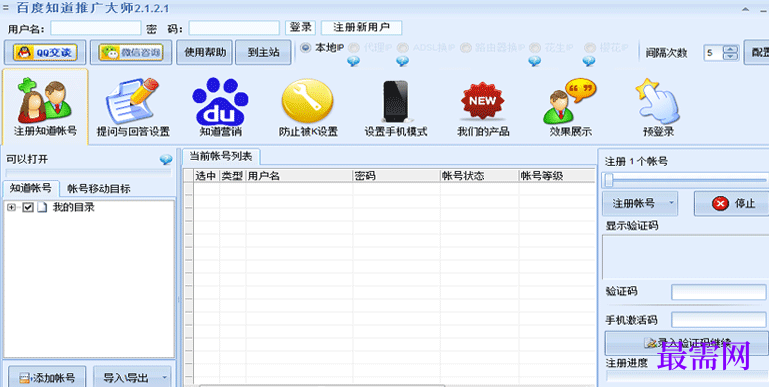This screenshot has height=387, width=769.
Task: Open the 知道营销 Baidu paw module
Action: (220, 108)
